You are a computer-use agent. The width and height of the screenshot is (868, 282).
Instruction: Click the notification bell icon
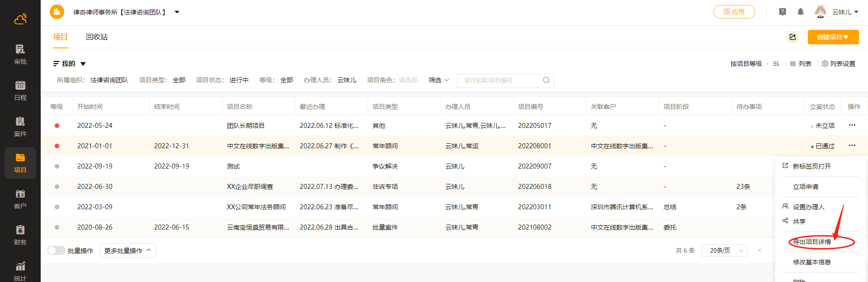[801, 12]
